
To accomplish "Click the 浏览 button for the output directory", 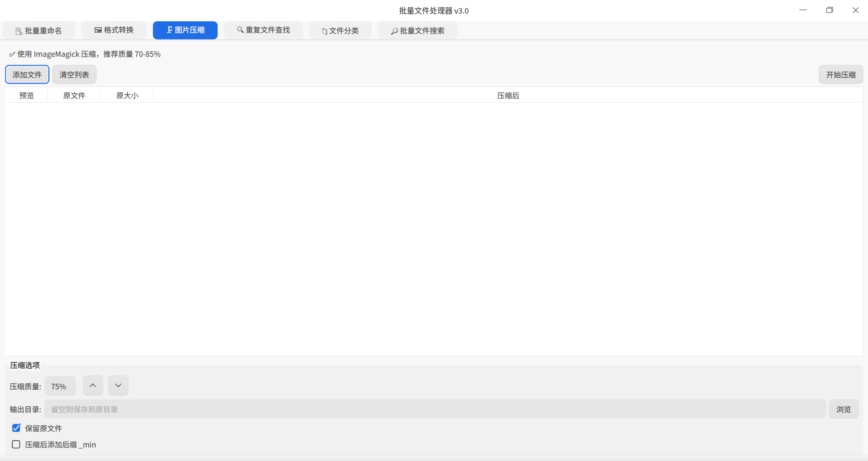I will (x=843, y=409).
